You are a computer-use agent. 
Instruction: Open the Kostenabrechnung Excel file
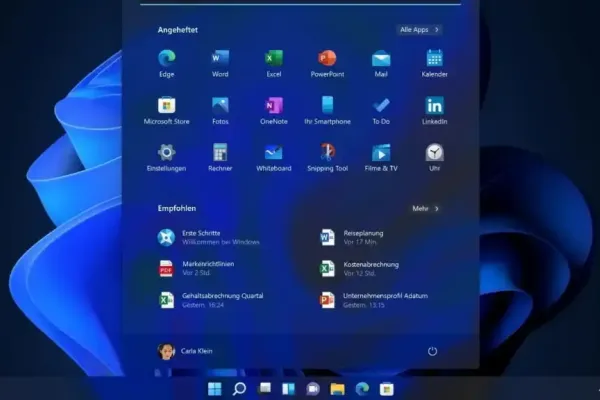tap(360, 268)
